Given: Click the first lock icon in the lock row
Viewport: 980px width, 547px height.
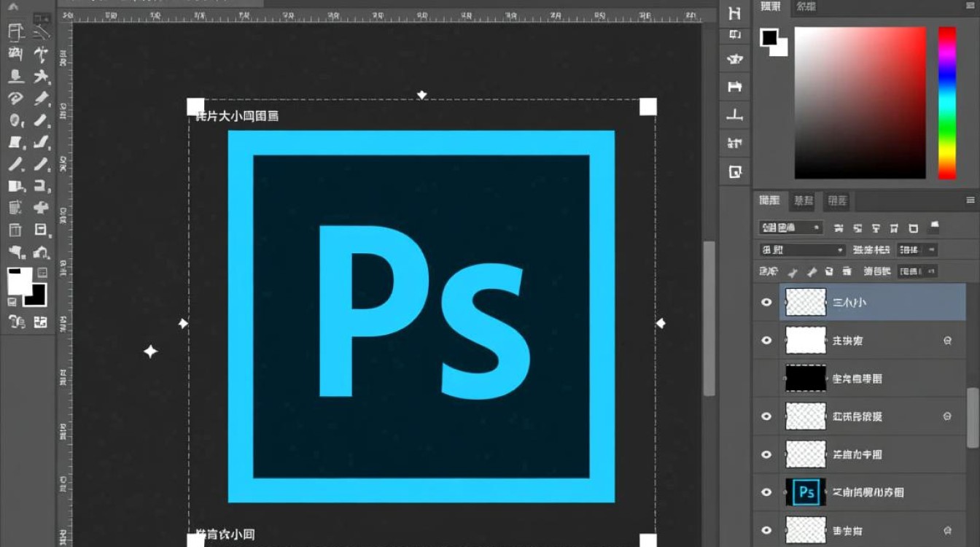Looking at the screenshot, I should point(792,272).
